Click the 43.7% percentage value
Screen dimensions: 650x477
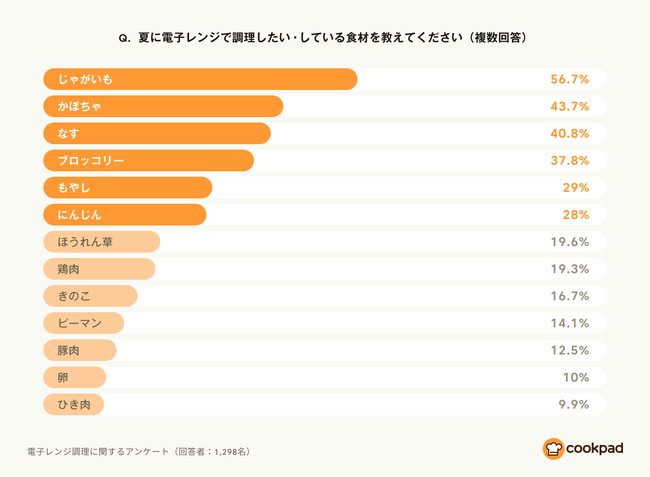coord(570,107)
